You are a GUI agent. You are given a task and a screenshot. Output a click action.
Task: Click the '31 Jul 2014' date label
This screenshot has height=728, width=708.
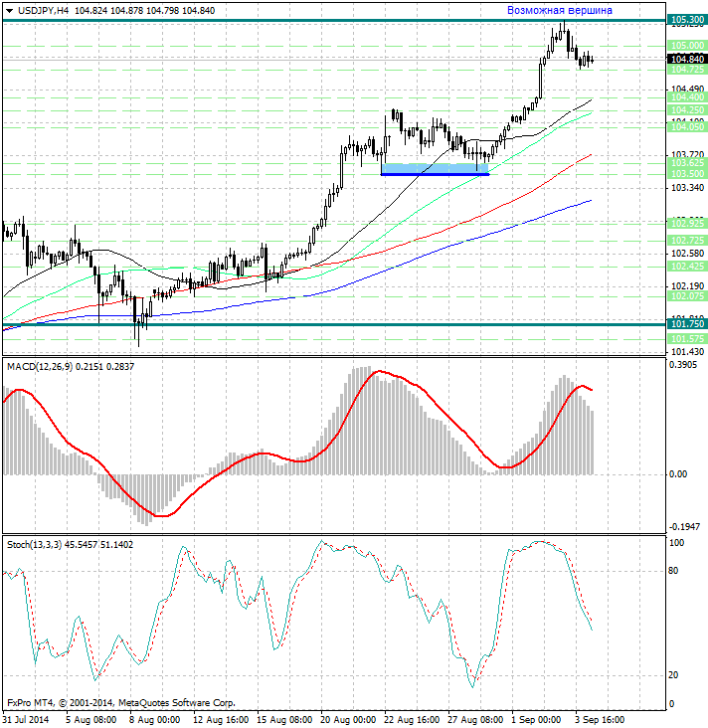pos(26,719)
